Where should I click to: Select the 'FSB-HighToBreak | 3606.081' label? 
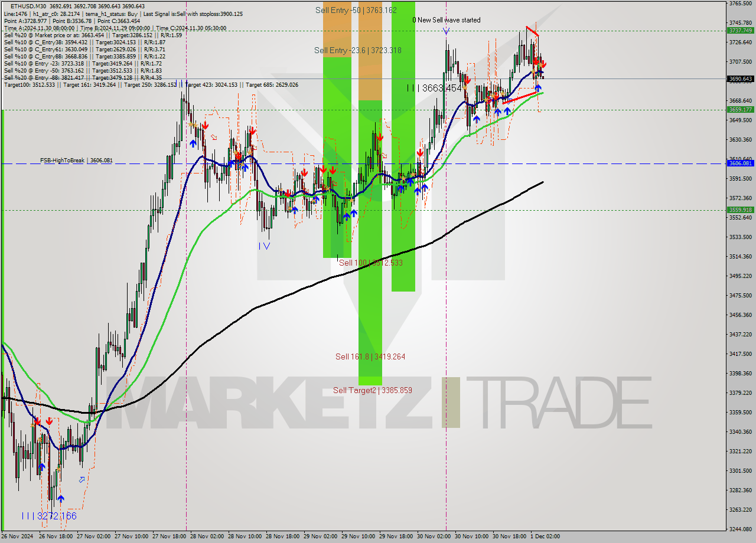[76, 161]
